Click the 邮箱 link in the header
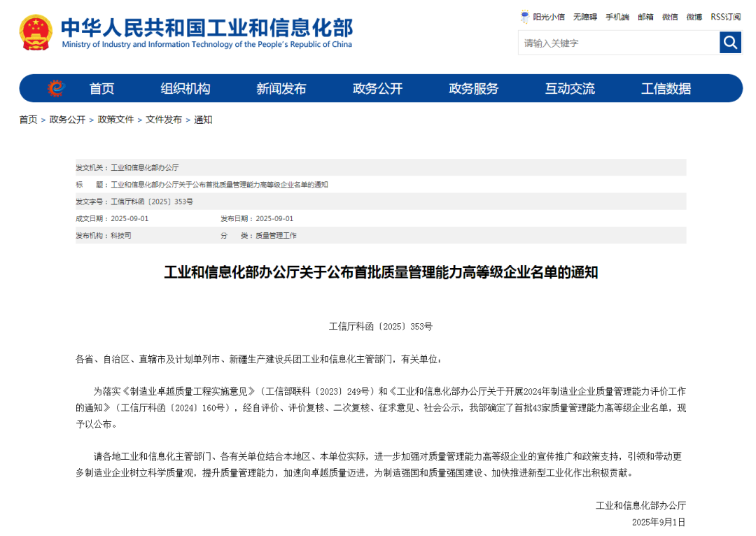This screenshot has width=756, height=536. pyautogui.click(x=645, y=17)
